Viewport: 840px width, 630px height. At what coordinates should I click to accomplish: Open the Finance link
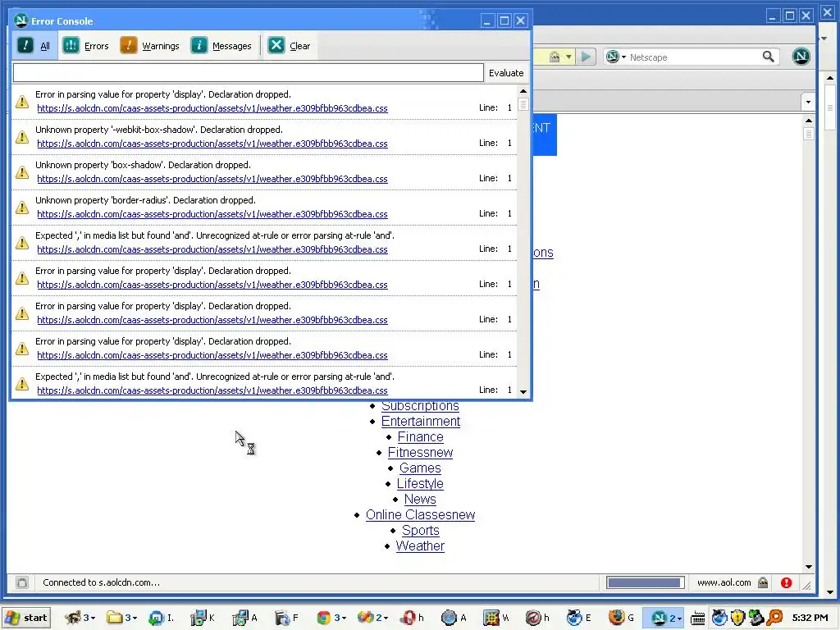click(x=421, y=437)
